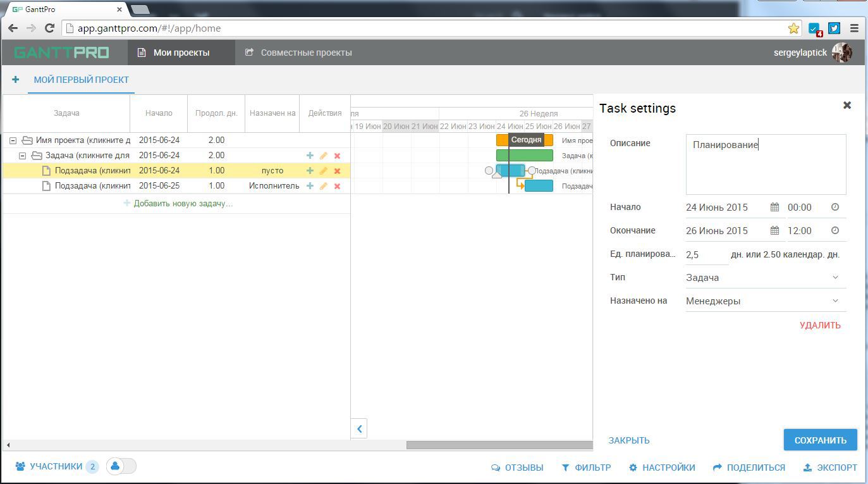Open ОТЗЫВЫ feedback
Screen dimensions: 868x484
coord(517,468)
